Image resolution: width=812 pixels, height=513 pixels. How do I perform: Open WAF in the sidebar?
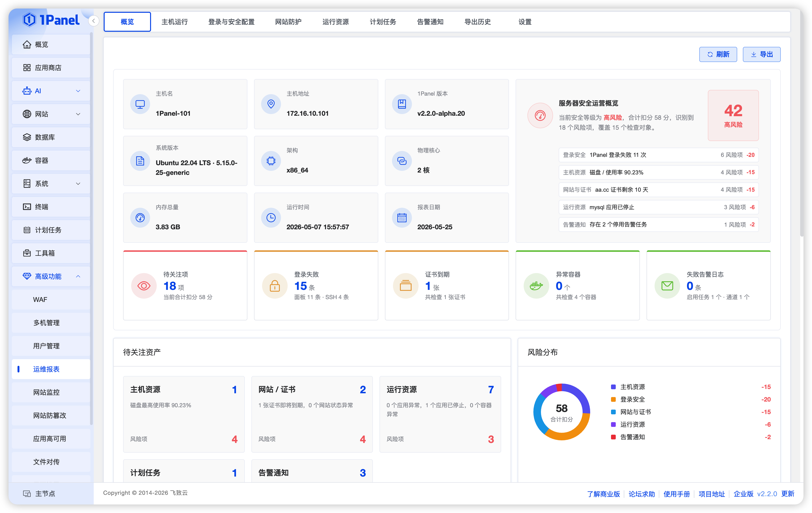click(51, 300)
